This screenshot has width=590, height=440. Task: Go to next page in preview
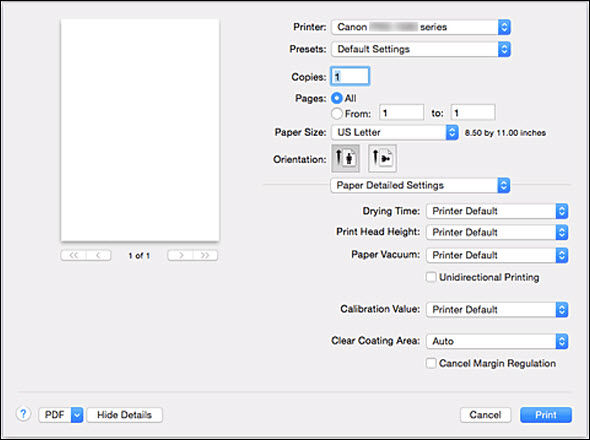pyautogui.click(x=180, y=255)
